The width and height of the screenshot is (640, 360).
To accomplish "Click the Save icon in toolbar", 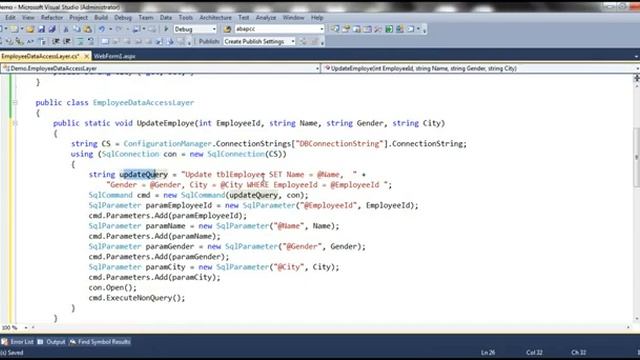I will point(41,29).
